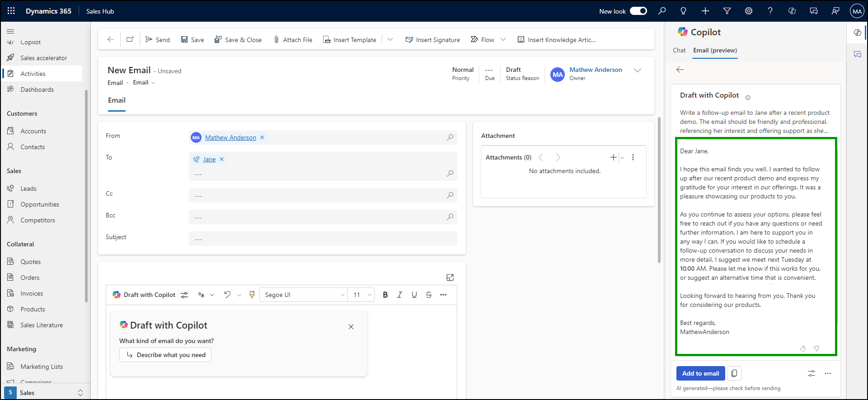Go to next attachments page
Image resolution: width=868 pixels, height=400 pixels.
click(x=558, y=157)
